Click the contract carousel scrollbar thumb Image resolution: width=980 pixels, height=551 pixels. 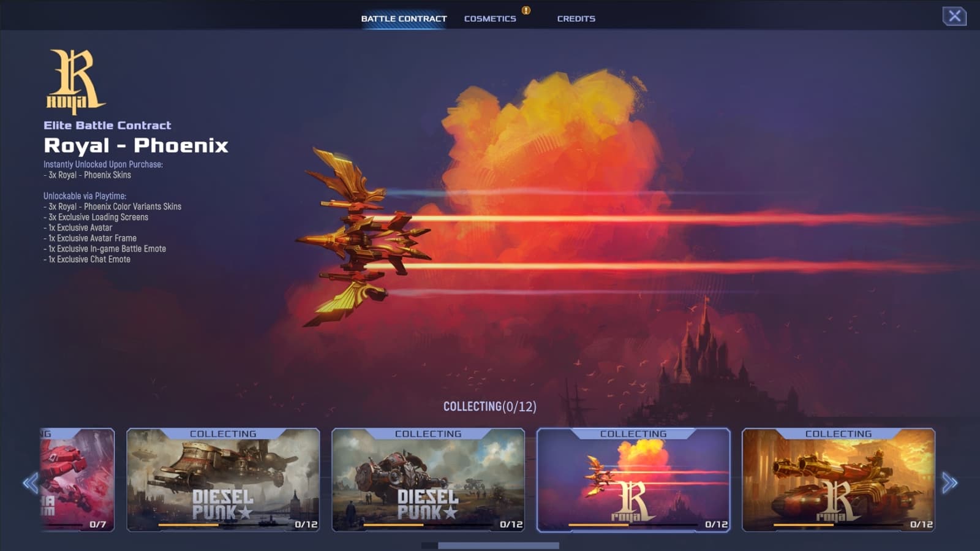pyautogui.click(x=499, y=545)
